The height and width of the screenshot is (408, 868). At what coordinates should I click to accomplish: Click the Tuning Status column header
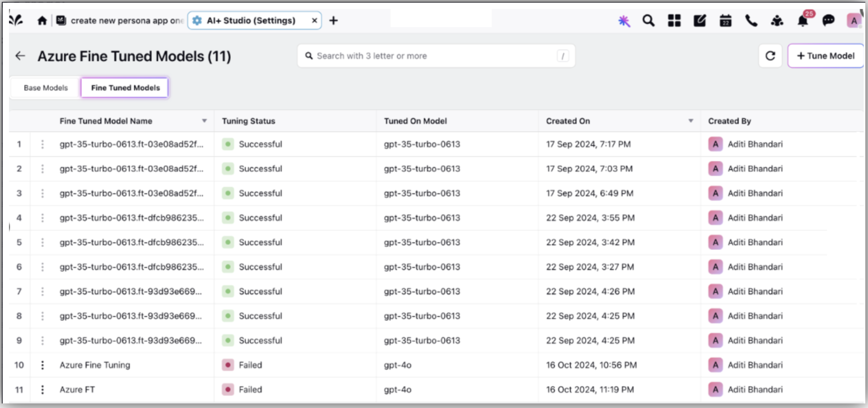(x=249, y=121)
